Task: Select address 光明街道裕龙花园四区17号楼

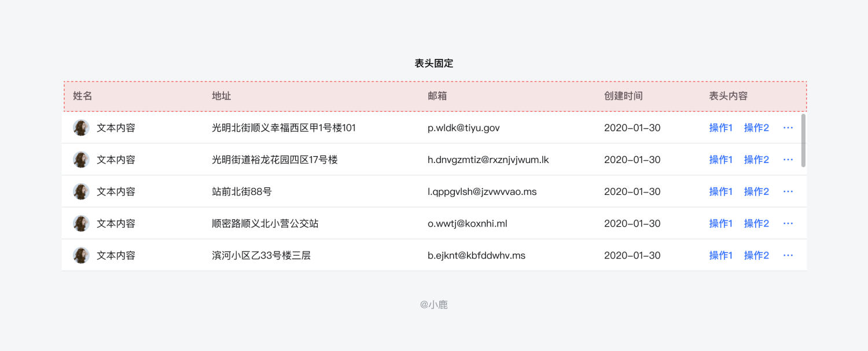Action: click(x=275, y=160)
